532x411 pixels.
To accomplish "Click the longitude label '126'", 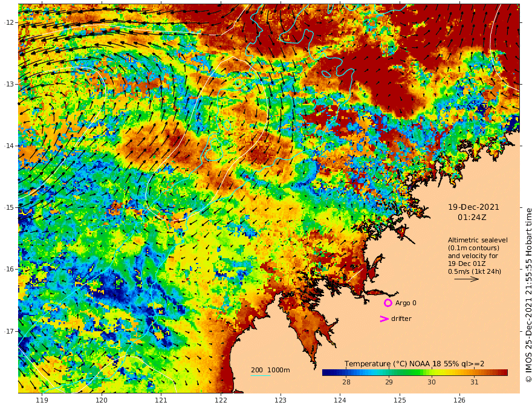I will tap(459, 400).
